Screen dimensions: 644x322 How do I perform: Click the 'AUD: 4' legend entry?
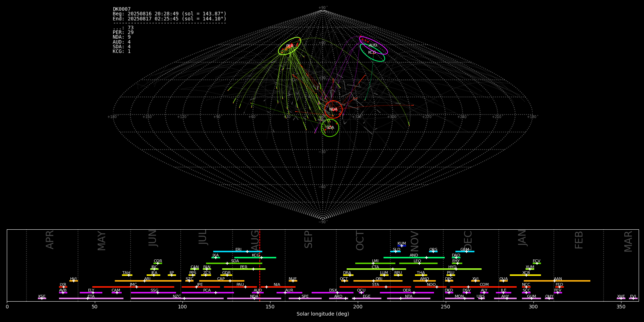tap(122, 42)
